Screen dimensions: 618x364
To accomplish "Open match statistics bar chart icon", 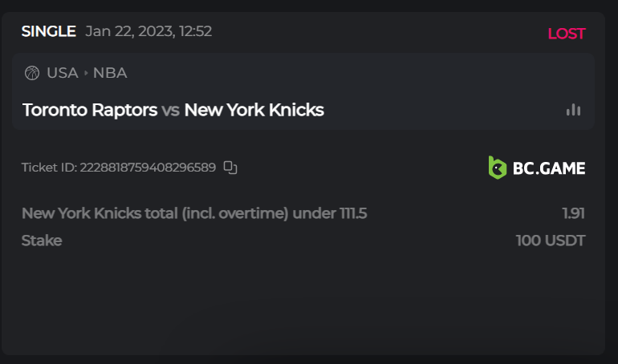I will point(573,110).
